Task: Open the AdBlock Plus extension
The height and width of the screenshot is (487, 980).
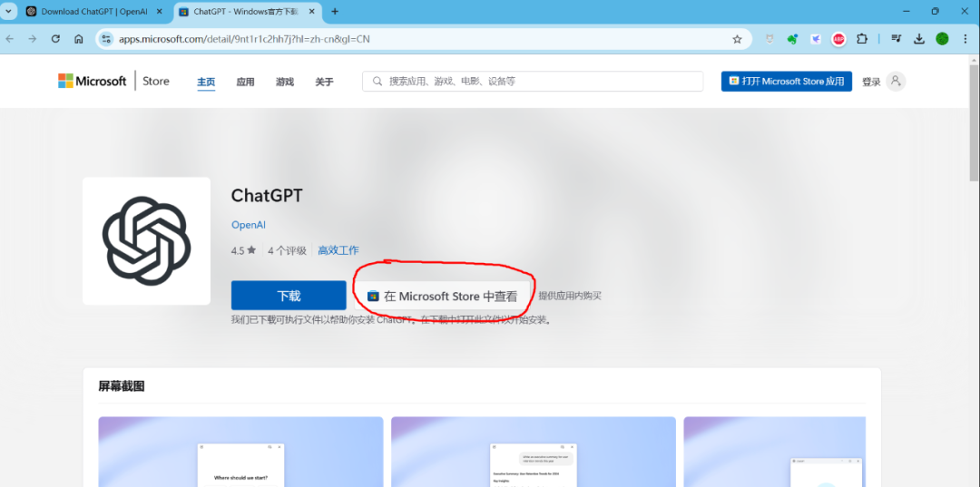Action: coord(839,39)
